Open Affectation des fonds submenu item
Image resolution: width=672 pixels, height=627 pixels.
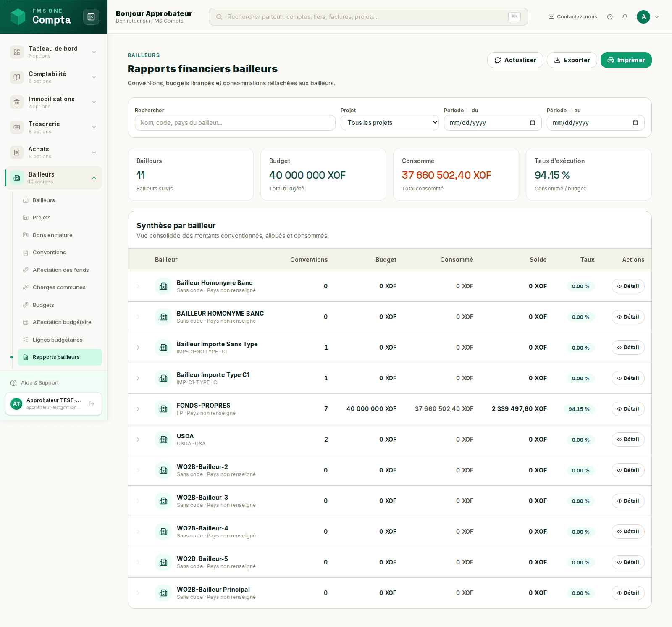60,270
